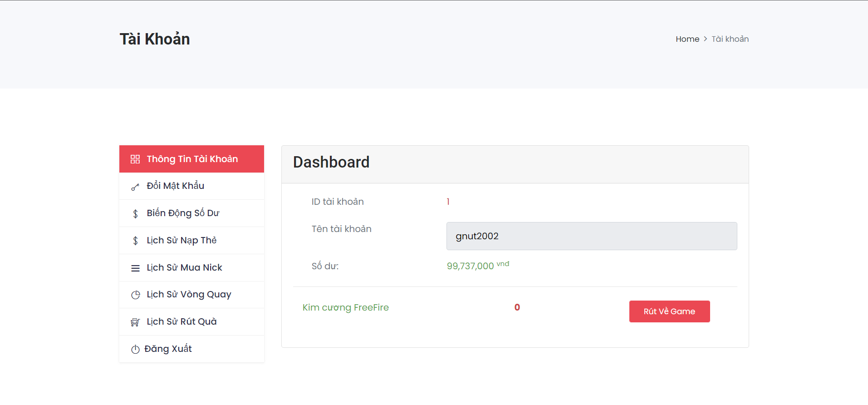Click the Tài Khoản page title
Viewport: 868px width, 405px height.
tap(155, 39)
